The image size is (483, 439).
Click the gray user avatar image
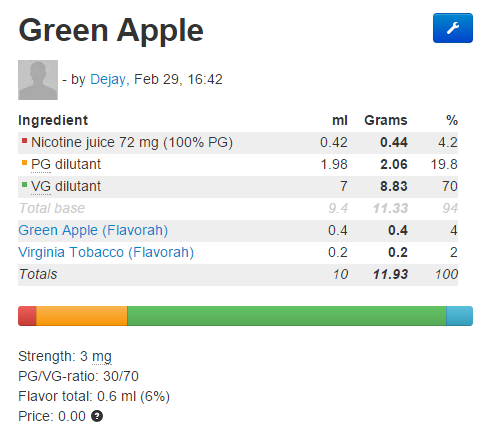tap(38, 80)
